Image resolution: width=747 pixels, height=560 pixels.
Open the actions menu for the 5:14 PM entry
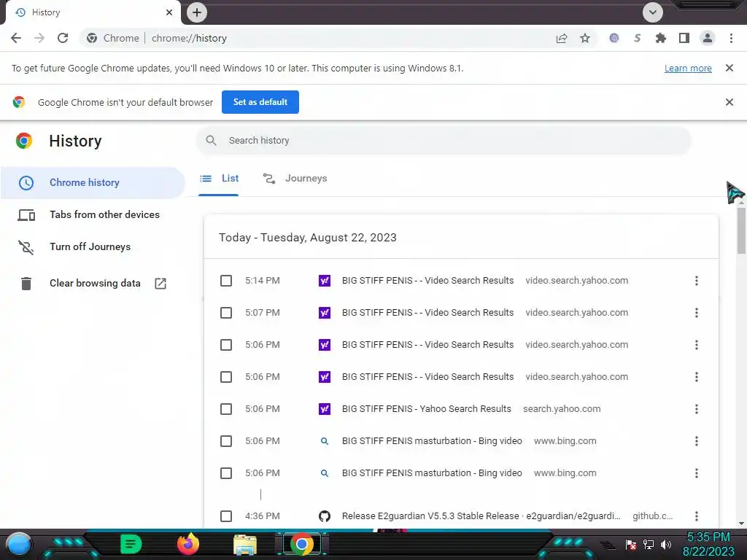click(x=697, y=281)
